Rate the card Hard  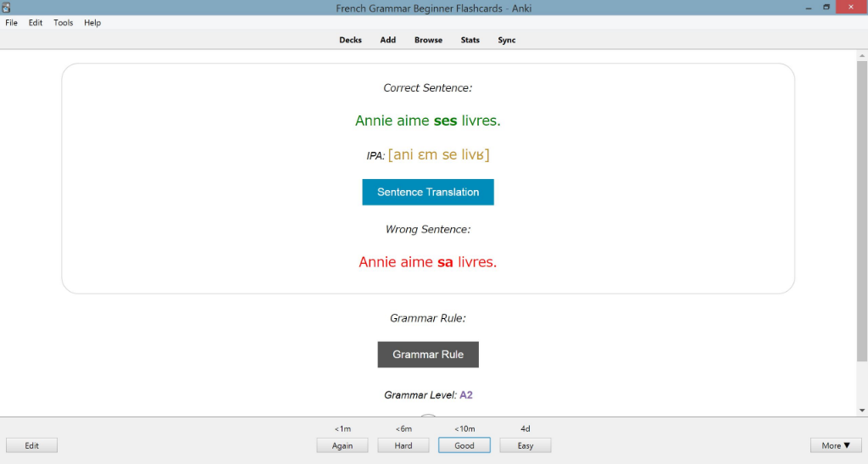(403, 445)
